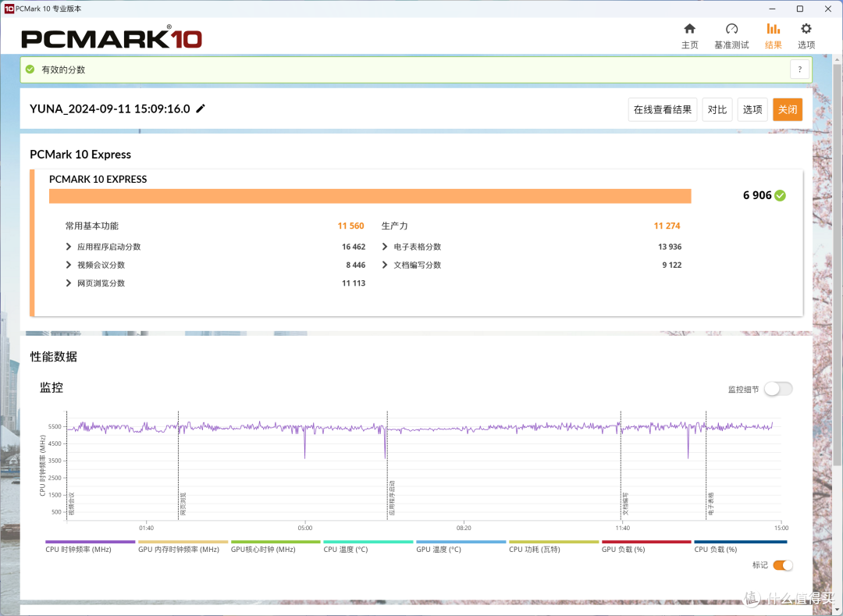The image size is (843, 616).
Task: Click the orange 关闭 button
Action: [788, 109]
